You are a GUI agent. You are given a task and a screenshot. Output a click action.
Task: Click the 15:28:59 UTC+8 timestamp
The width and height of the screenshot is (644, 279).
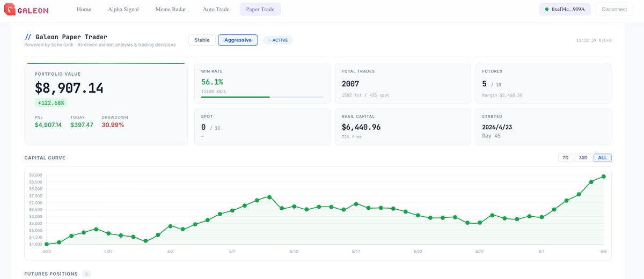594,40
